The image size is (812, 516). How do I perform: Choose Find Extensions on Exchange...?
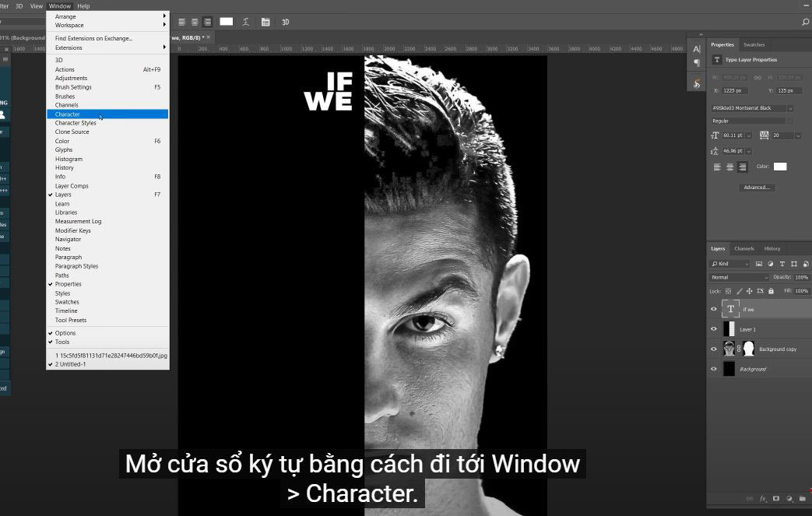pos(107,38)
